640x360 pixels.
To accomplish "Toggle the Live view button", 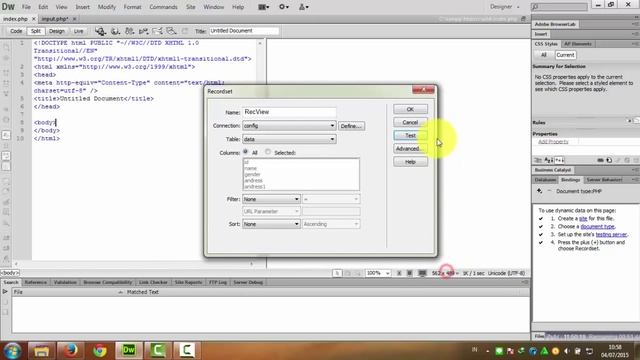I will click(x=78, y=31).
